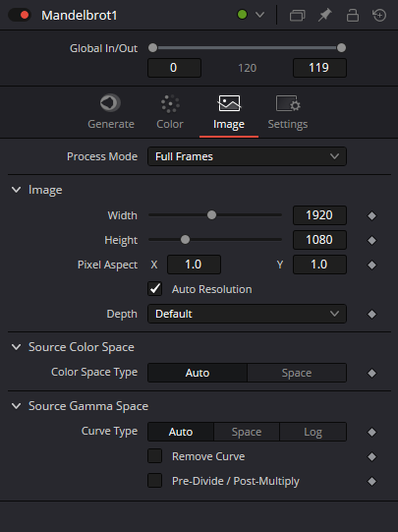Click the Global Out right handle
The image size is (398, 532).
pos(341,48)
